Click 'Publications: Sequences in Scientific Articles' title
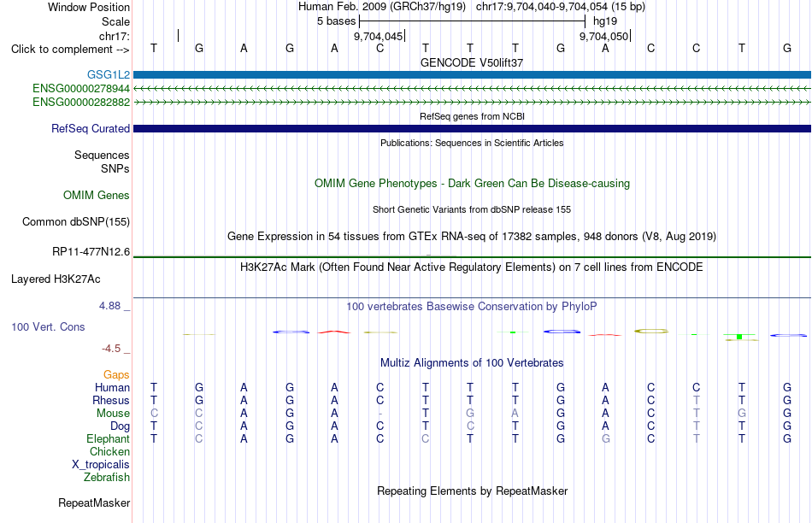 [472, 143]
